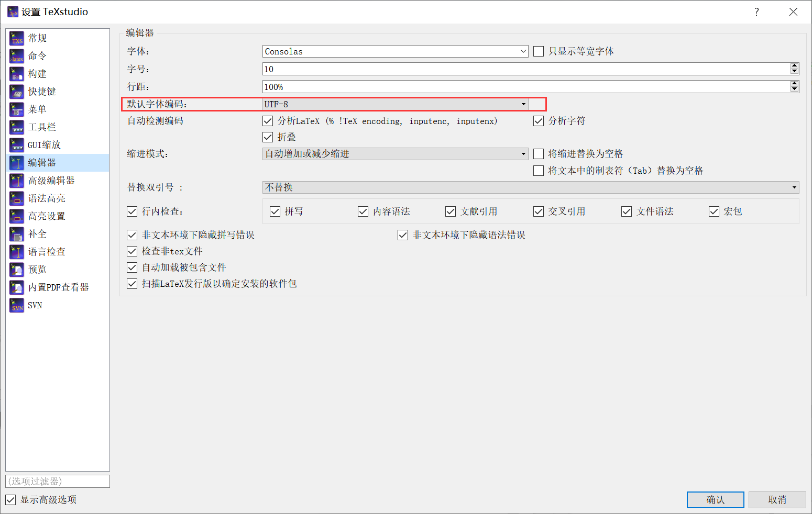Viewport: 812px width, 514px height.
Task: Uncheck 分析LaTeX encoding detection checkbox
Action: click(268, 121)
